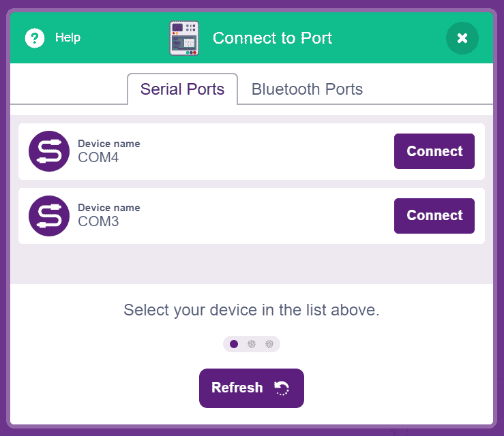This screenshot has height=436, width=504.
Task: Click the Connect to Port title text
Action: click(x=272, y=38)
